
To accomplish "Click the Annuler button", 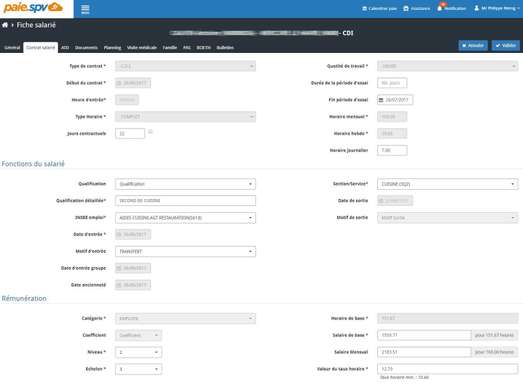I will (x=473, y=45).
